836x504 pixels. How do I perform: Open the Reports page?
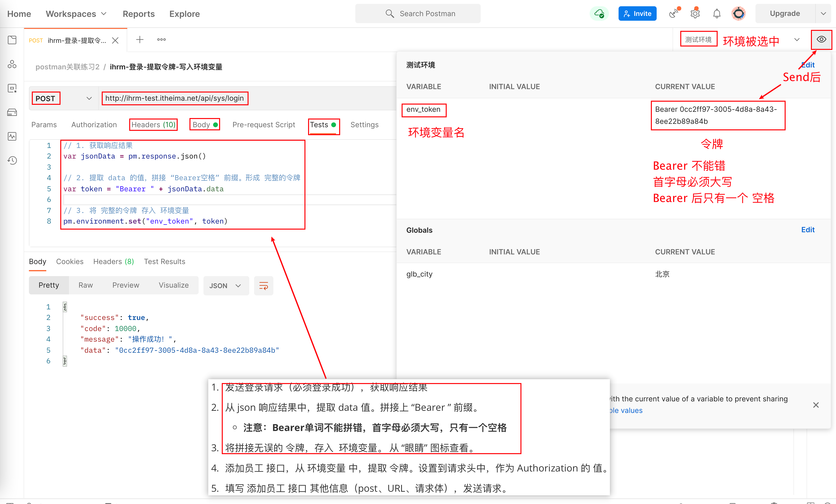(139, 14)
